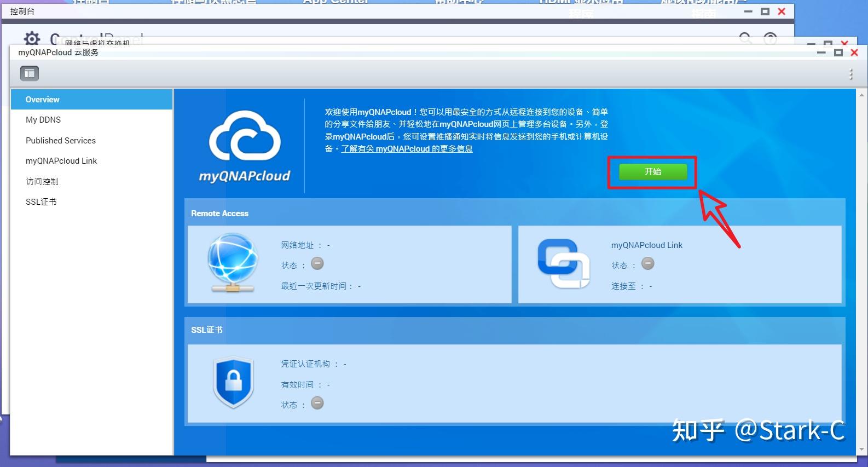Maximize the 控制台 window
This screenshot has width=868, height=467.
(x=765, y=11)
